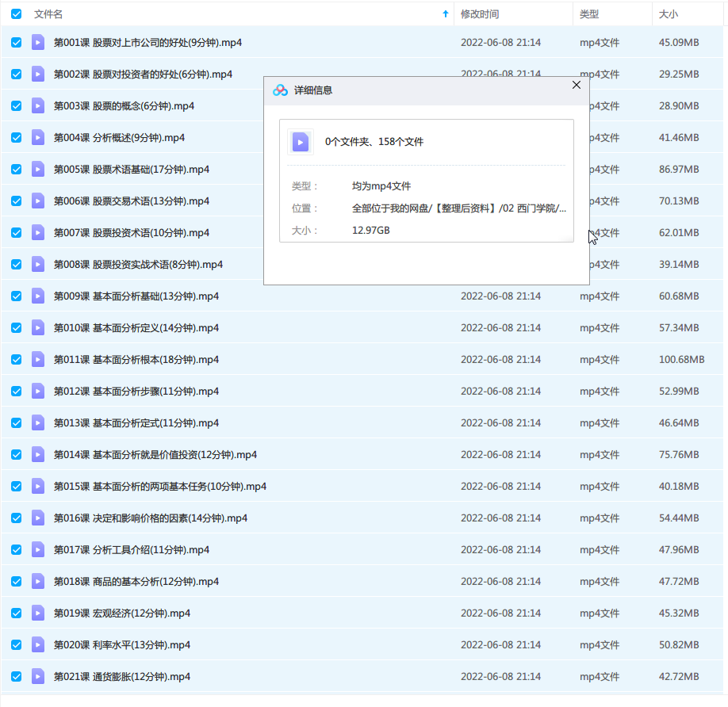Image resolution: width=728 pixels, height=707 pixels.
Task: Click the ascending sort arrow beside 修改时间
Action: click(446, 13)
